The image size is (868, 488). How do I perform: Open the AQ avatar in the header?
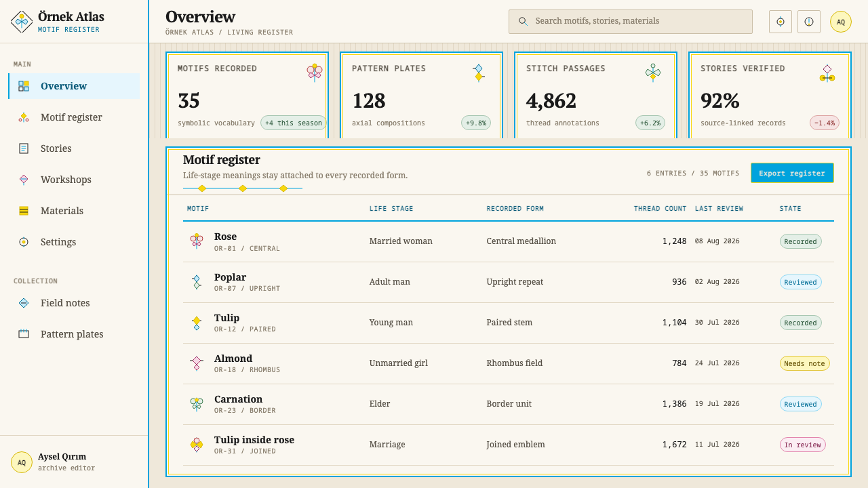point(841,22)
